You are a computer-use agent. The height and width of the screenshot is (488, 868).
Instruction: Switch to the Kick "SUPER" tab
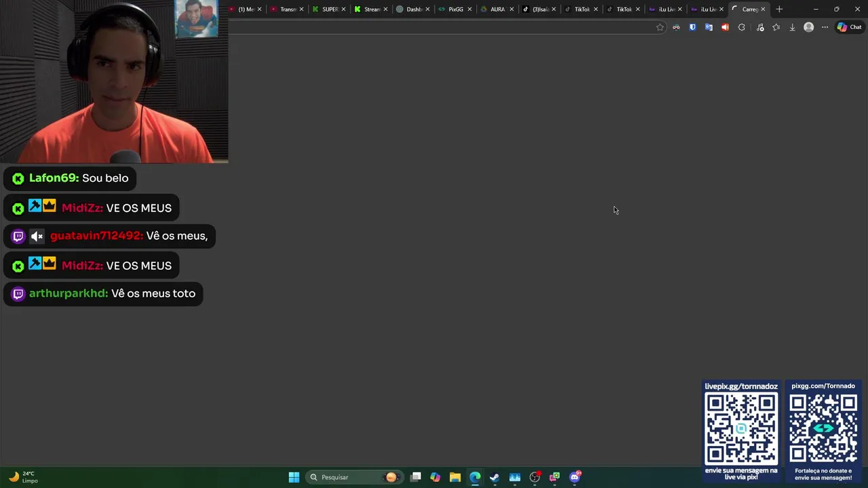tap(328, 9)
